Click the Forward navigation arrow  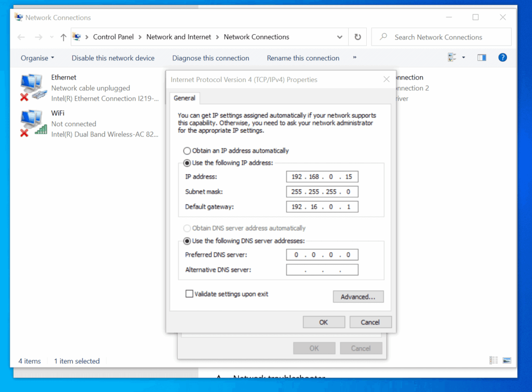tap(38, 37)
